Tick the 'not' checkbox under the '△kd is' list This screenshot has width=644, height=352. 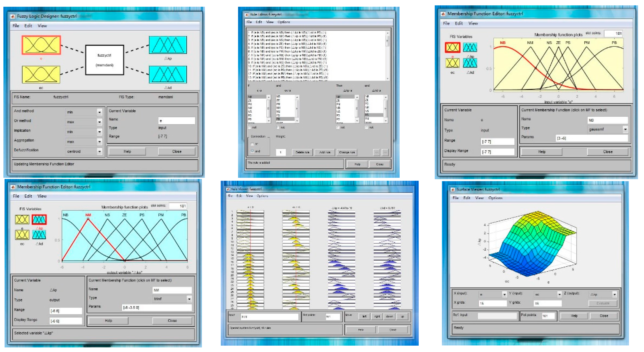[x=366, y=128]
